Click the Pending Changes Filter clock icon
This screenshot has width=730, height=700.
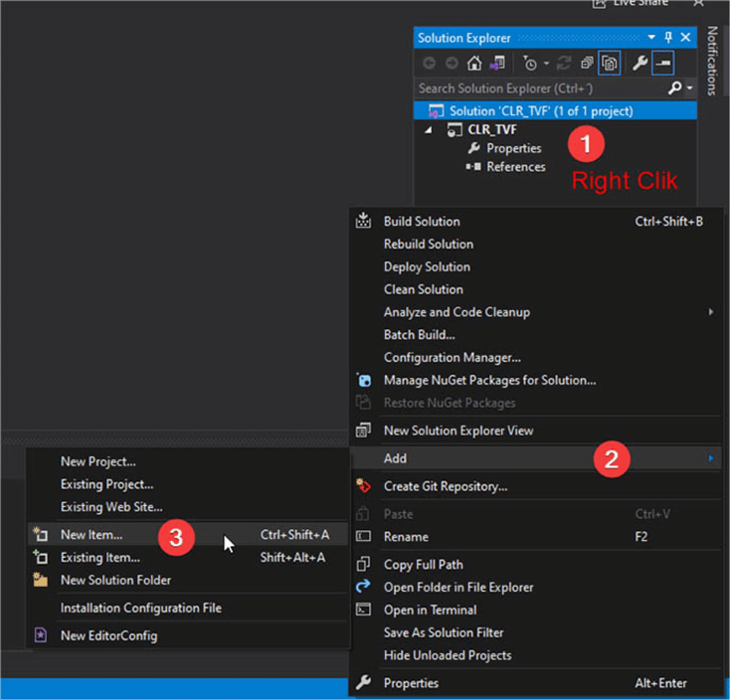531,64
